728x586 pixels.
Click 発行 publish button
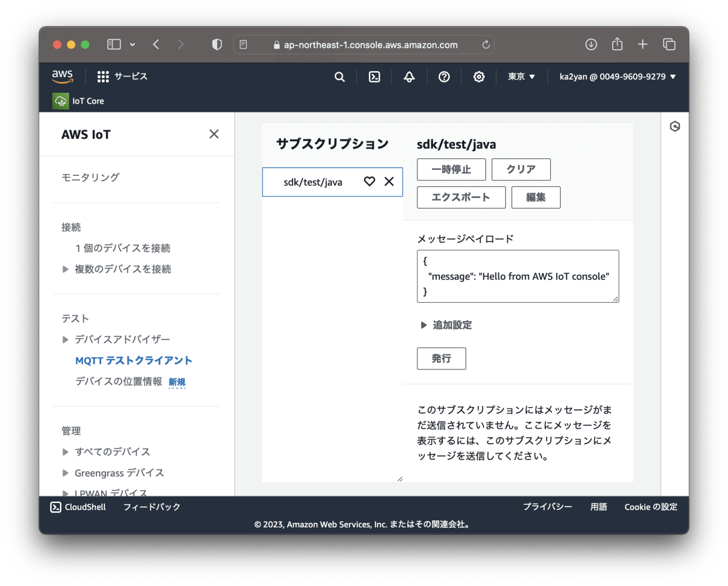click(x=442, y=359)
